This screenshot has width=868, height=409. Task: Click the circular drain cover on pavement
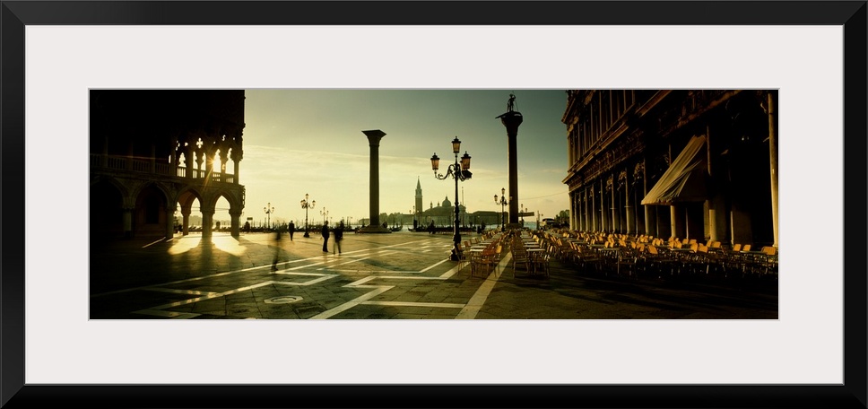click(283, 300)
